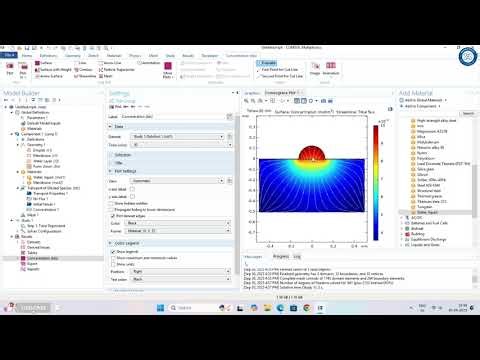Screen dimensions: 480x360
Task: Open the Time selection dropdown
Action: [182, 145]
